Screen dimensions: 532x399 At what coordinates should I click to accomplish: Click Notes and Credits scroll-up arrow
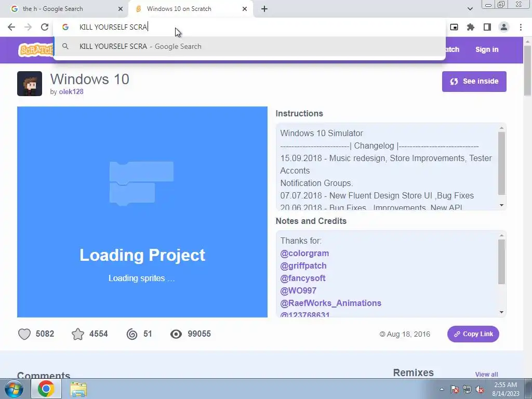pyautogui.click(x=501, y=235)
